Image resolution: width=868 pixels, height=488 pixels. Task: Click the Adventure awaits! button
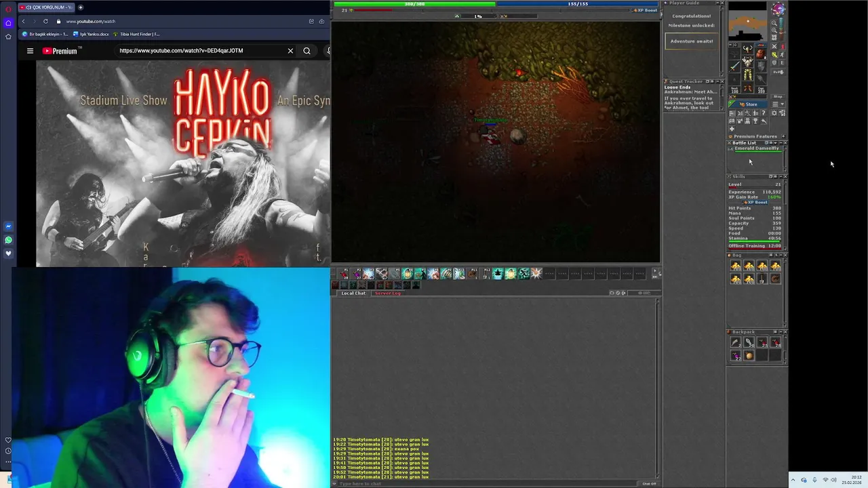point(692,41)
